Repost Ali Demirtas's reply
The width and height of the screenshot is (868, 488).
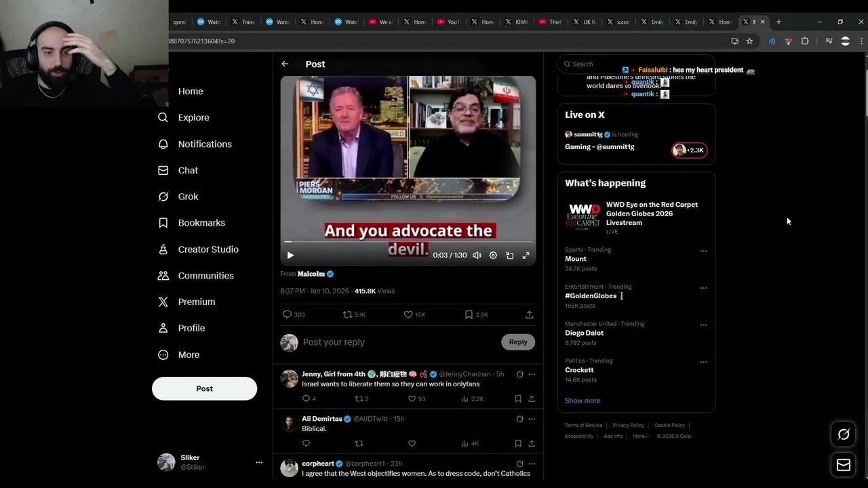coord(359,443)
